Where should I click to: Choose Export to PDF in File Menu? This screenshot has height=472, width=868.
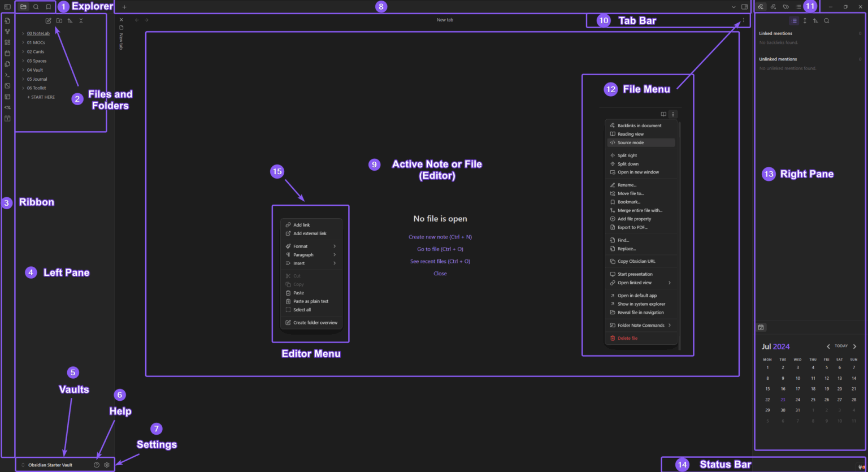coord(641,227)
